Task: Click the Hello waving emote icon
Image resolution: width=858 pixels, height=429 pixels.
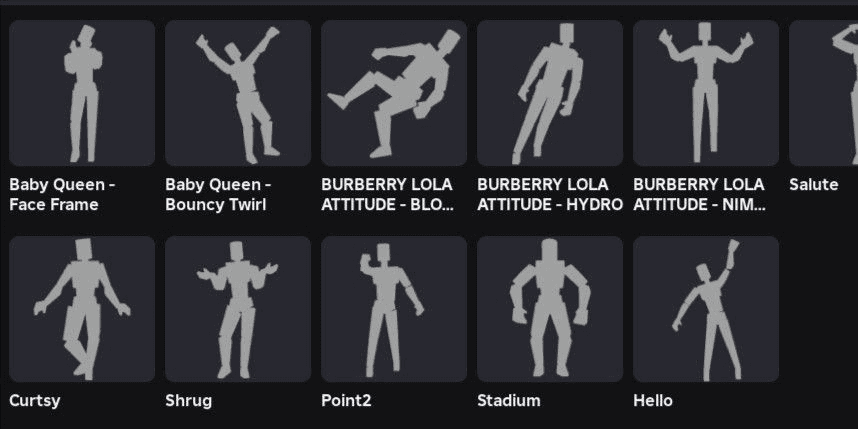Action: pos(706,309)
